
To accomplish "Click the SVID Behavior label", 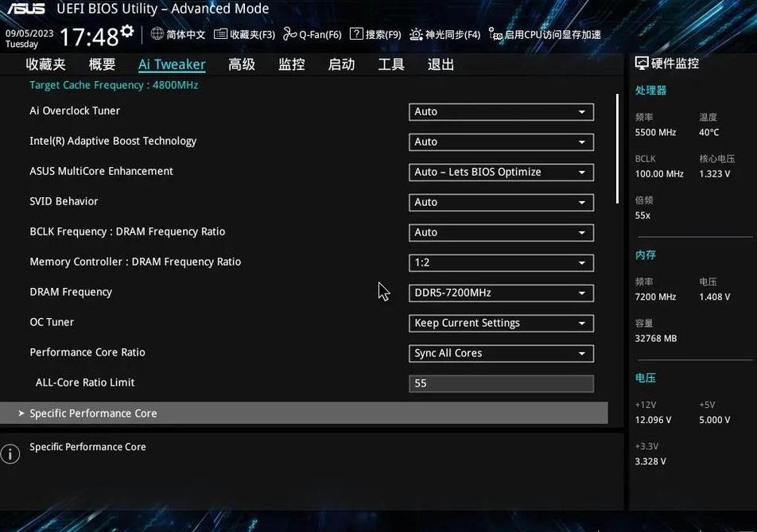I will pyautogui.click(x=64, y=201).
